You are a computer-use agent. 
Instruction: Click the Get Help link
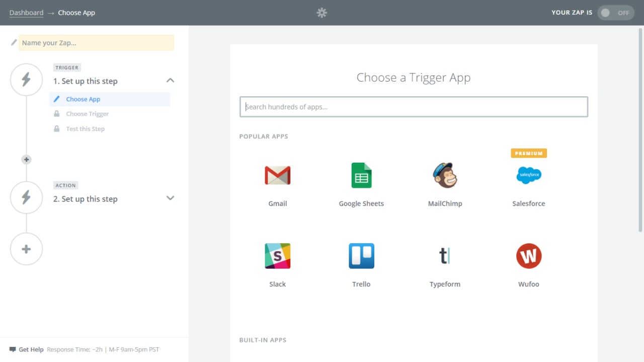click(31, 349)
